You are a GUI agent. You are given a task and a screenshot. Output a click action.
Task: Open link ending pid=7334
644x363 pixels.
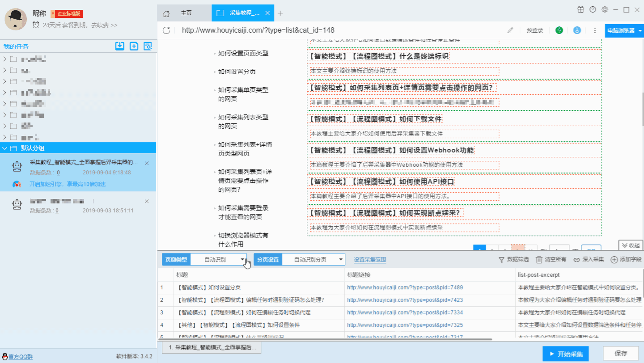(x=405, y=312)
